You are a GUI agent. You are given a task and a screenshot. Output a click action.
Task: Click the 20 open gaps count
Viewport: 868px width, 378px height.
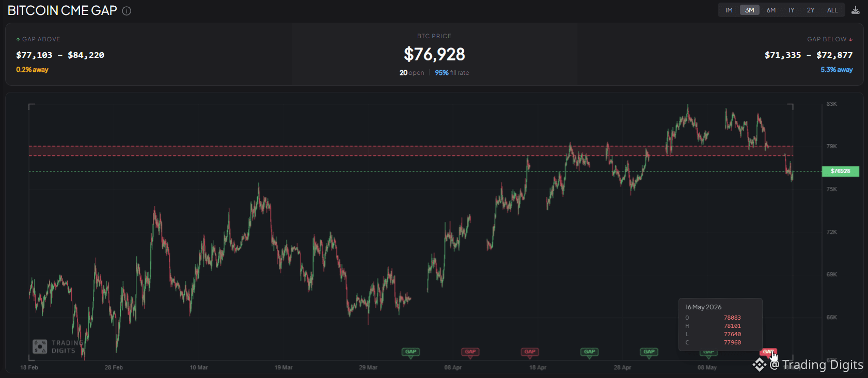[x=412, y=73]
